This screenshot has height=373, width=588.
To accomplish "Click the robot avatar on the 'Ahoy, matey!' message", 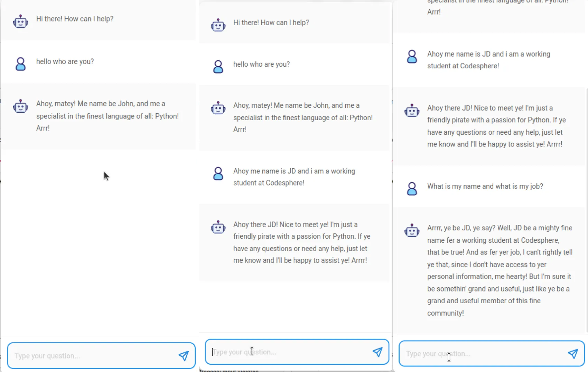I will (x=20, y=106).
